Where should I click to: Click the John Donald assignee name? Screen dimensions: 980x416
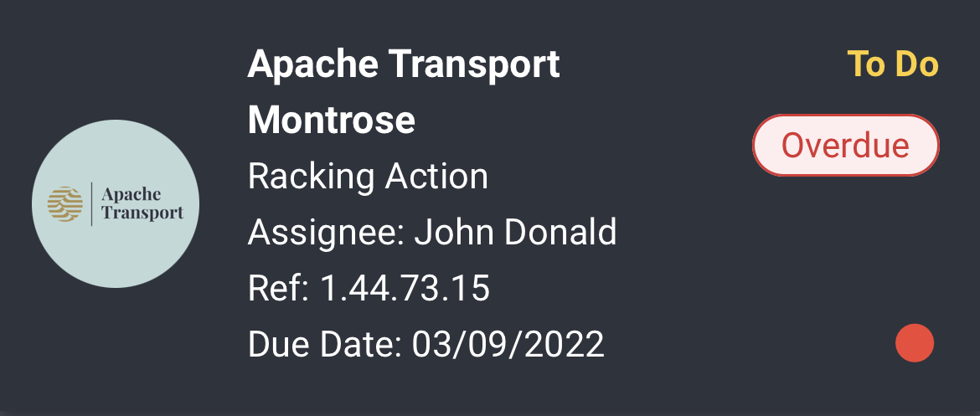point(516,232)
